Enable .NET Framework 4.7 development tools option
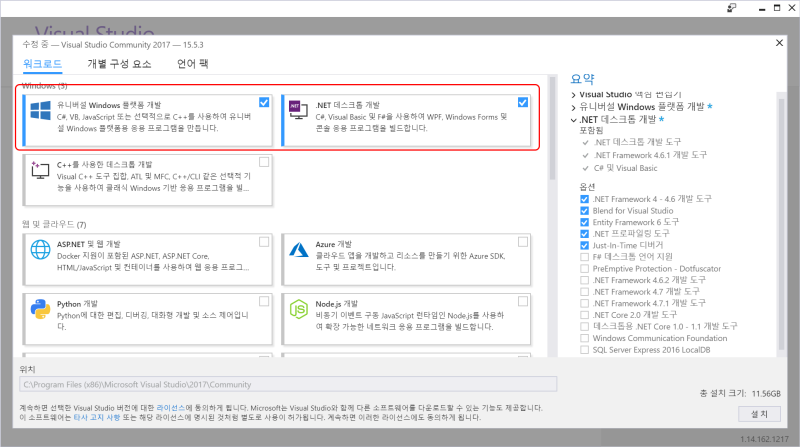800x447 pixels. 585,292
